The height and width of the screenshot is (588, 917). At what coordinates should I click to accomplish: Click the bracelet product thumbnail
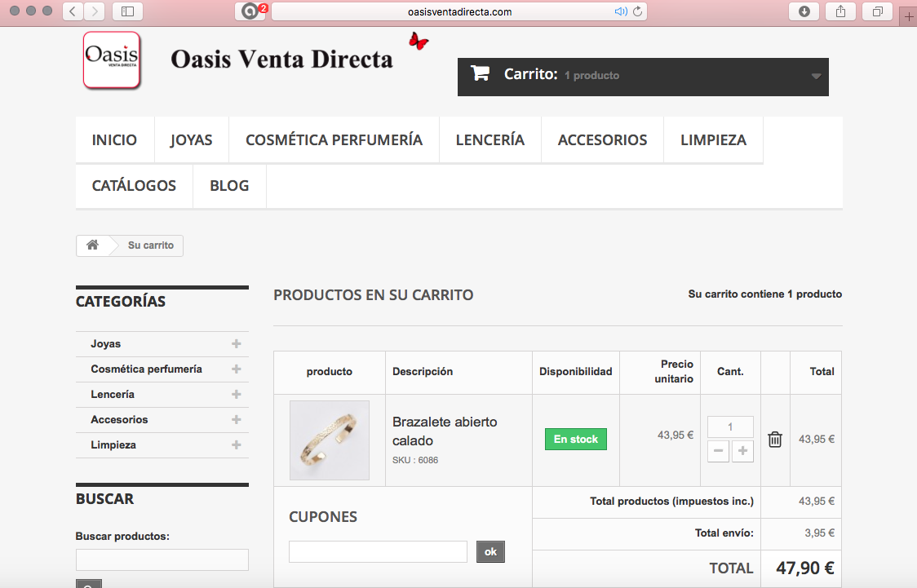point(330,440)
